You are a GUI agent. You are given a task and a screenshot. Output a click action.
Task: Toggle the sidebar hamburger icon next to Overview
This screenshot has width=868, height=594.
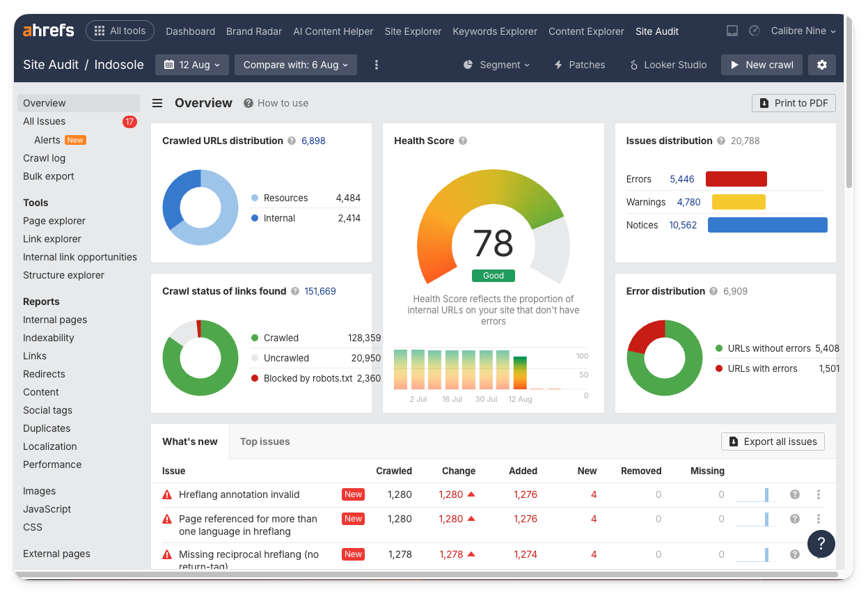pyautogui.click(x=157, y=103)
